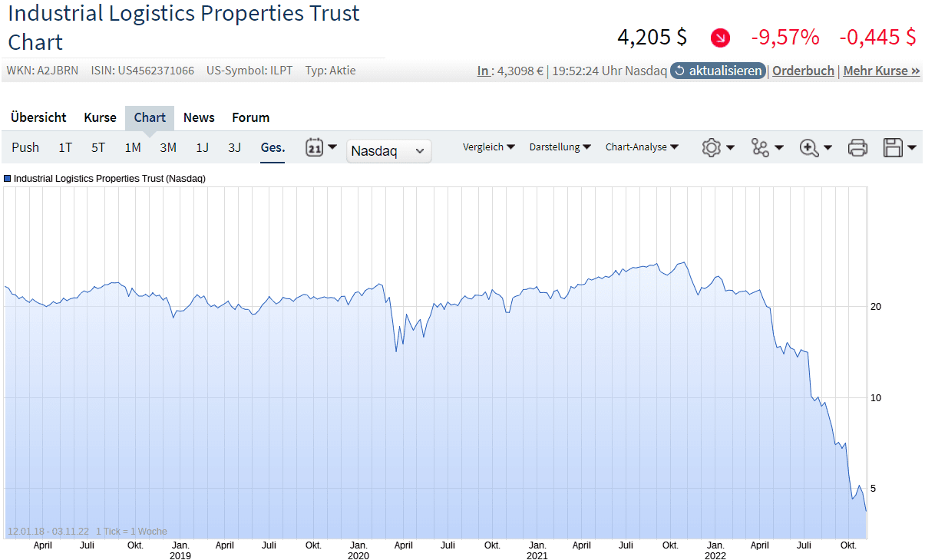Click the ISIN US4562371066 text
This screenshot has width=925, height=560.
coord(142,71)
